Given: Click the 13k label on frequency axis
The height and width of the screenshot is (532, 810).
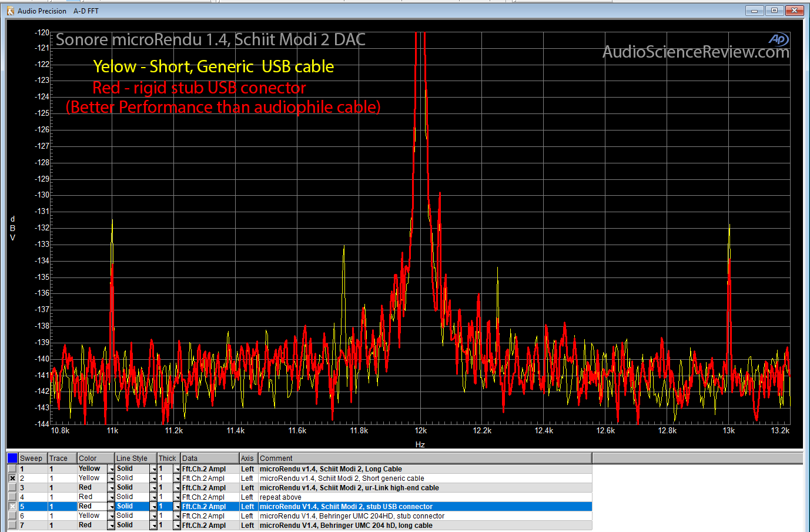Looking at the screenshot, I should [729, 431].
